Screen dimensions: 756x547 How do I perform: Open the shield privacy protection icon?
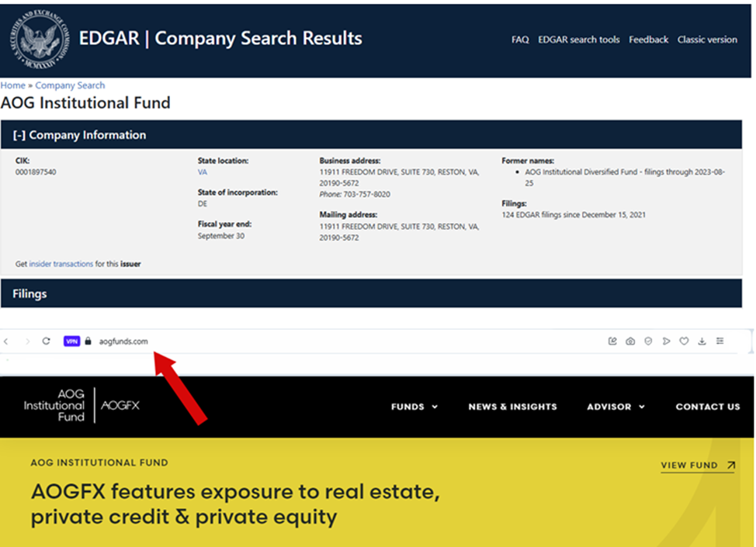pyautogui.click(x=648, y=341)
